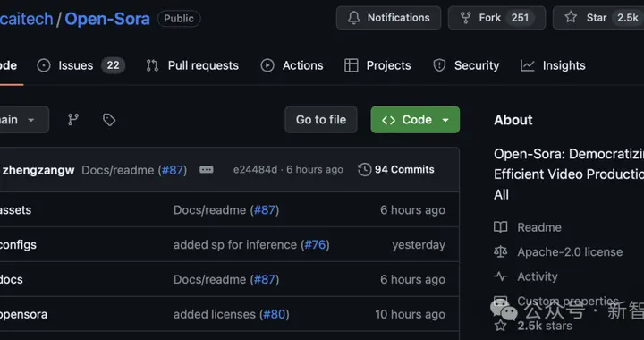Open 'added licenses' commit message
The image size is (644, 340).
(215, 315)
